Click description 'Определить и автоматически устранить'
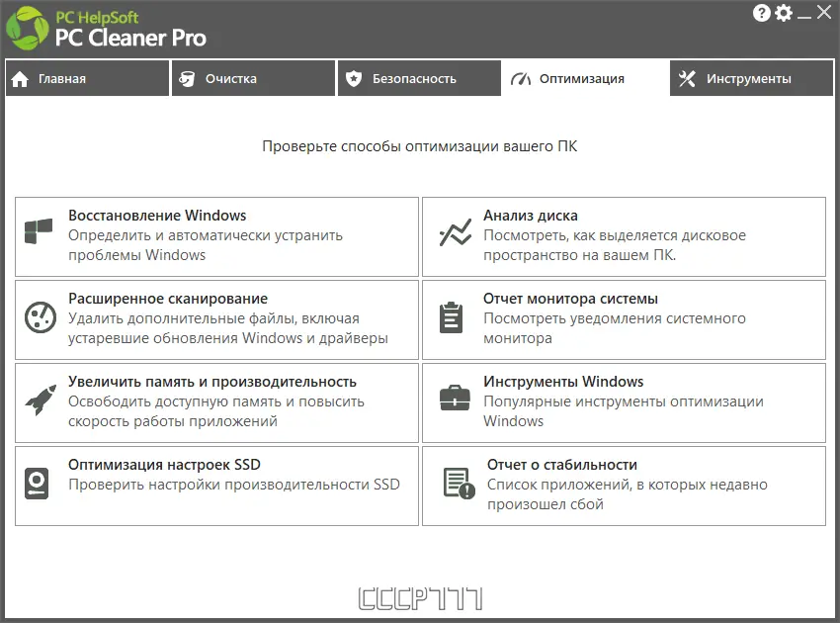 (206, 235)
